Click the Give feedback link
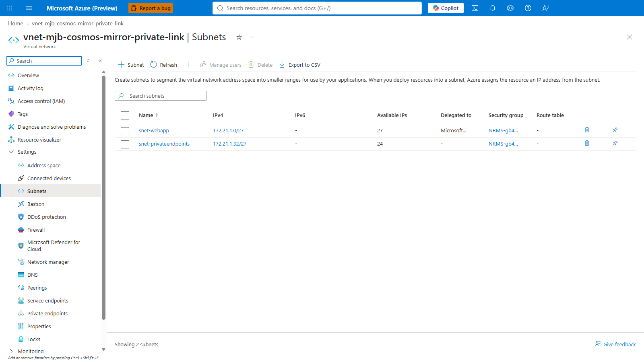This screenshot has height=362, width=644. coord(615,344)
